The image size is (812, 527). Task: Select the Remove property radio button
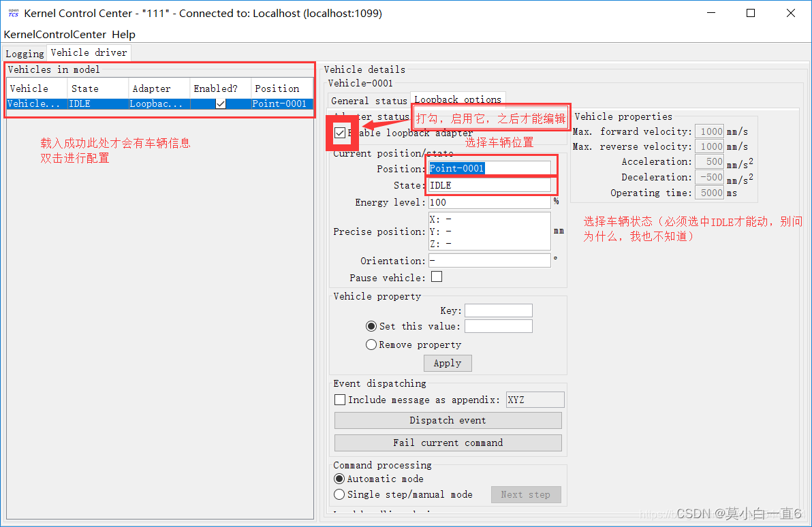pos(371,345)
